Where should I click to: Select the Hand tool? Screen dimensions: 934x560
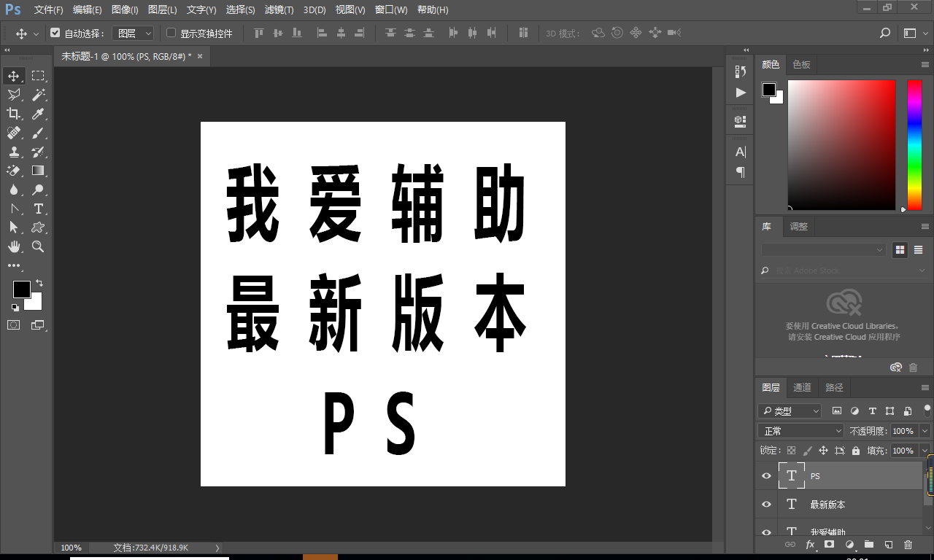14,246
